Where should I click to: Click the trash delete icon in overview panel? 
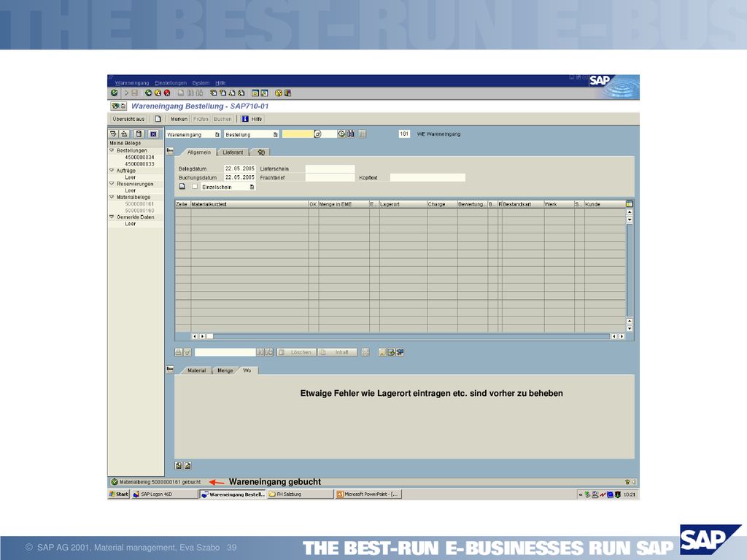139,134
